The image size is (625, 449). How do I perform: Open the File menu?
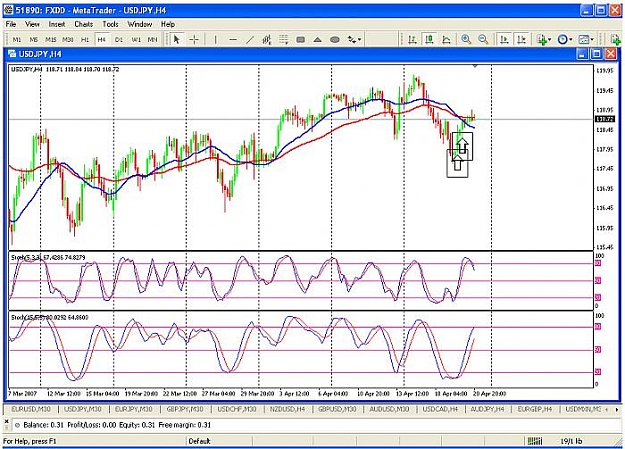11,24
